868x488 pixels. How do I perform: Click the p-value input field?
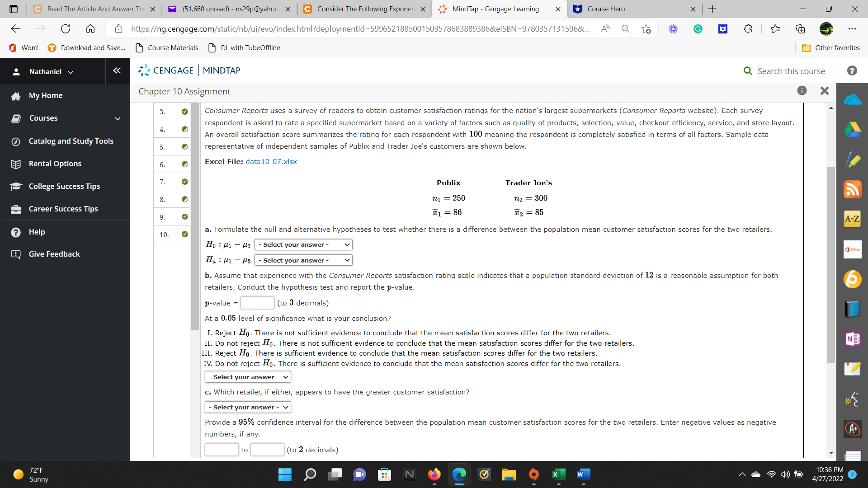coord(257,302)
